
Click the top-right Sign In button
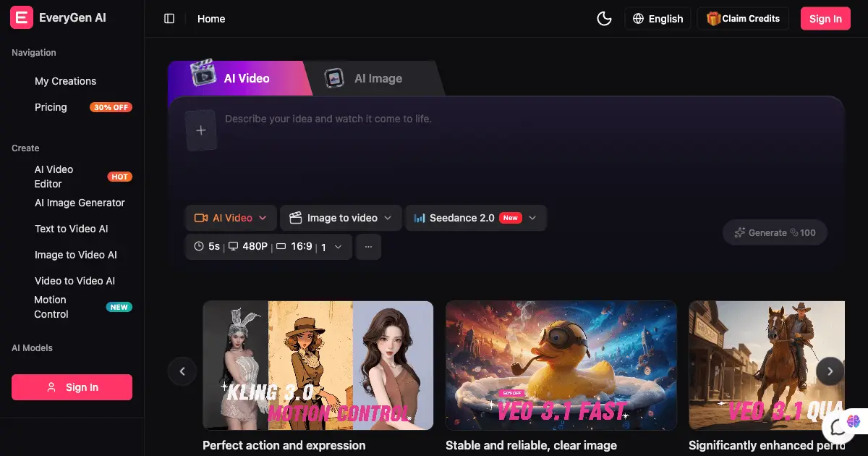(825, 19)
